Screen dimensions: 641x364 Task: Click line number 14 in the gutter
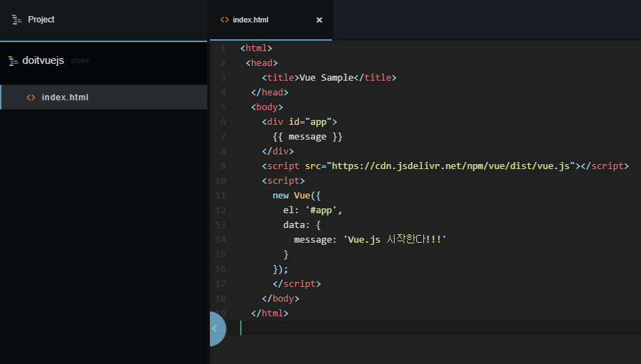(220, 239)
